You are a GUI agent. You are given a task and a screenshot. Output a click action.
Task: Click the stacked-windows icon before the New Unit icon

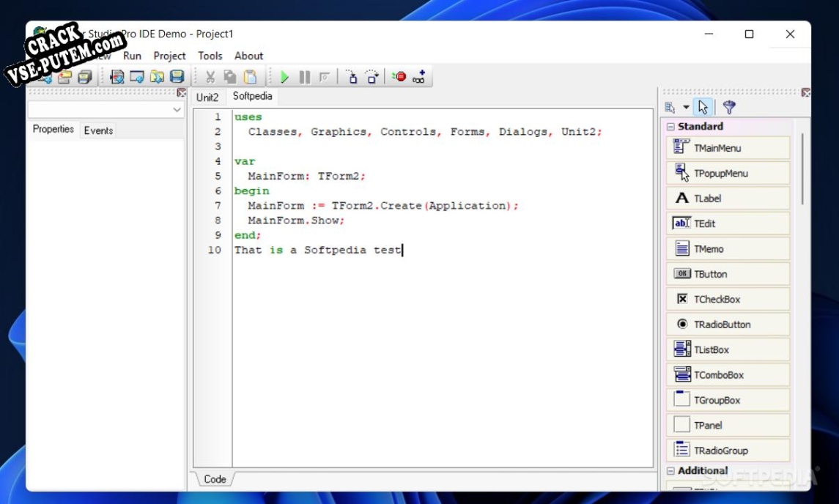click(x=84, y=77)
